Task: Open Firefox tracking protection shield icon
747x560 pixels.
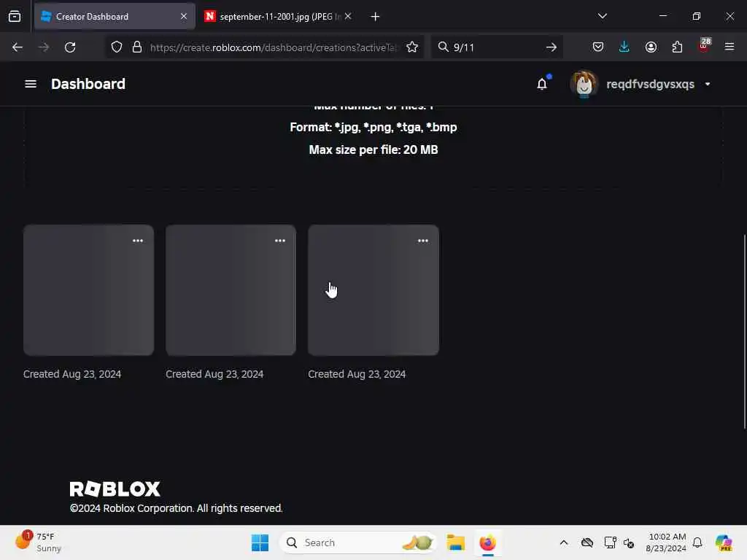Action: pos(117,47)
